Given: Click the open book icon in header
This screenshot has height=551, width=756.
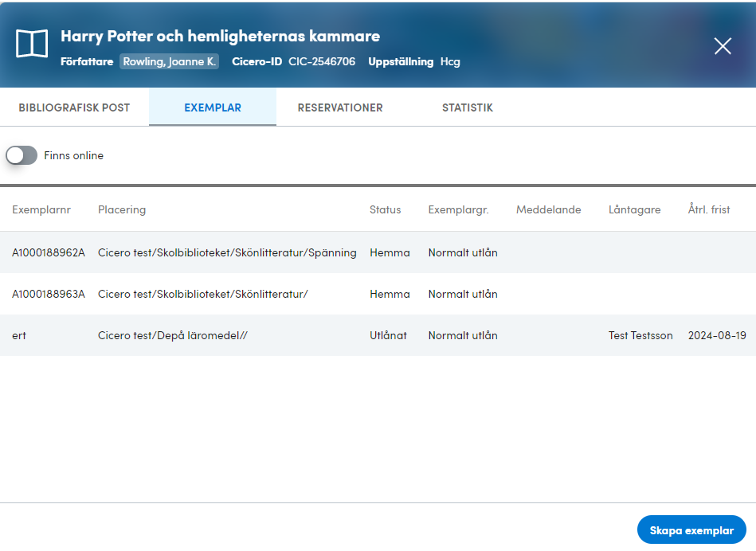Looking at the screenshot, I should [32, 44].
